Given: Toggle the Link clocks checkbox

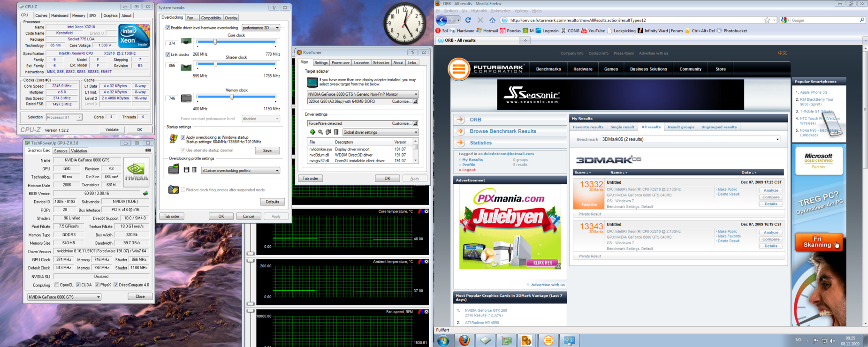Looking at the screenshot, I should [168, 54].
